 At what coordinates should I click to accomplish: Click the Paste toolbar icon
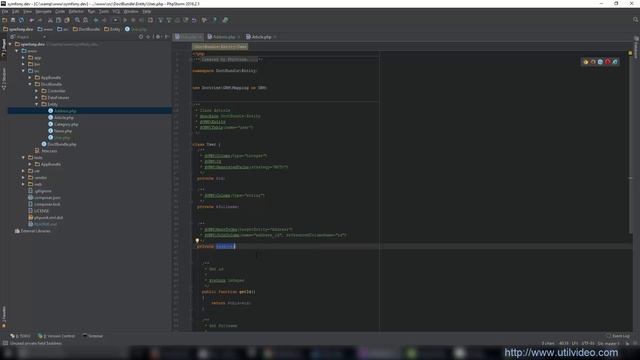click(x=67, y=20)
